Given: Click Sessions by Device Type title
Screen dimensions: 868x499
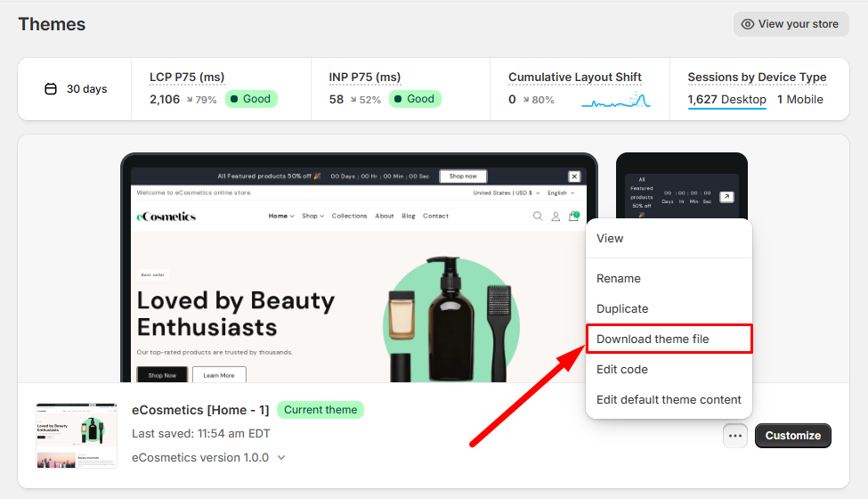Looking at the screenshot, I should [x=758, y=78].
